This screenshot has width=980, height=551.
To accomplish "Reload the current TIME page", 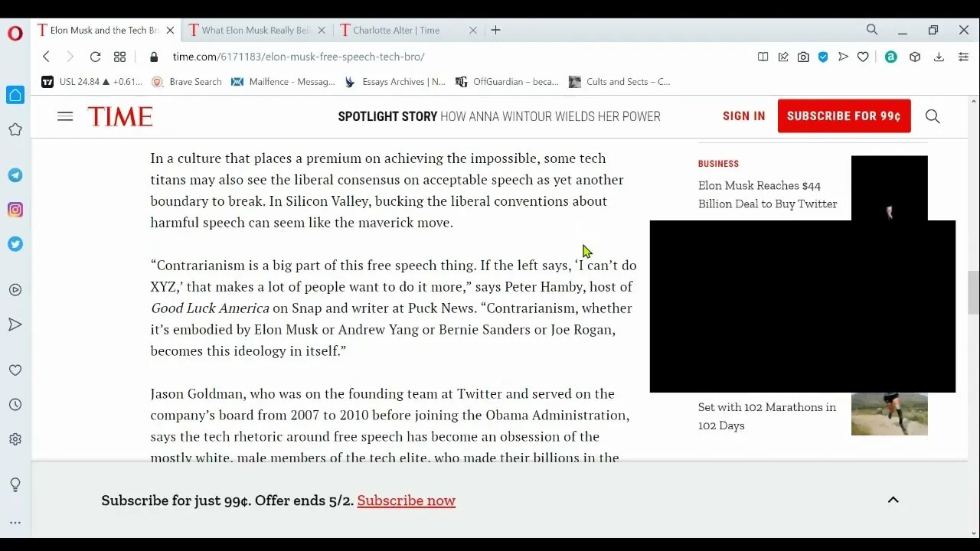I will [x=95, y=57].
